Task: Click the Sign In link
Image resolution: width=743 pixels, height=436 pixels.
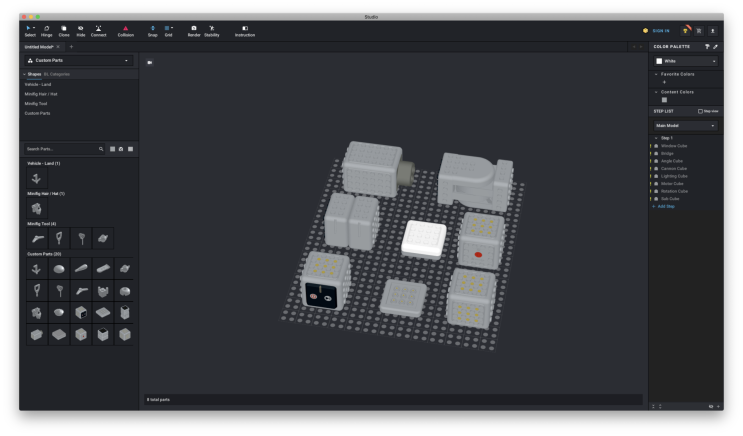Action: 660,31
